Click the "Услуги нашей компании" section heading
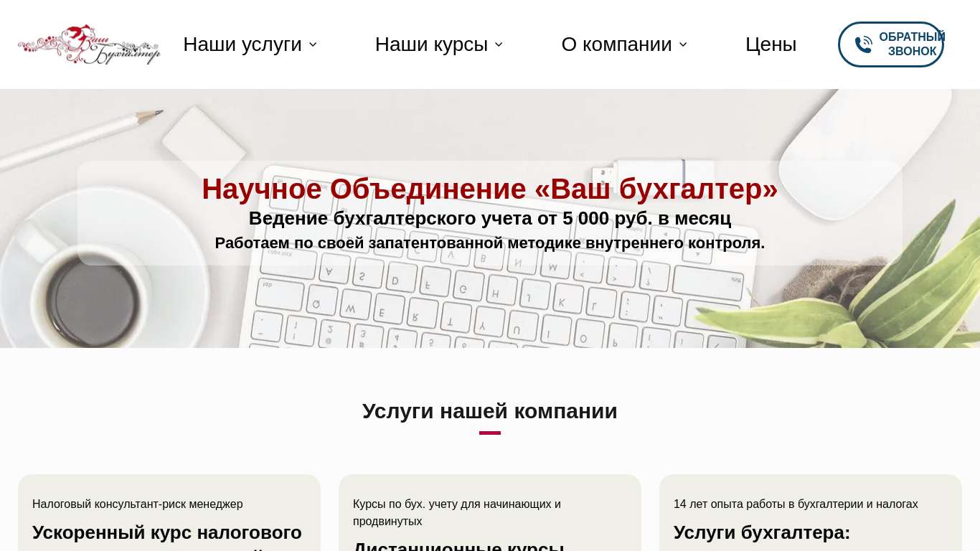This screenshot has width=980, height=551. [x=489, y=411]
